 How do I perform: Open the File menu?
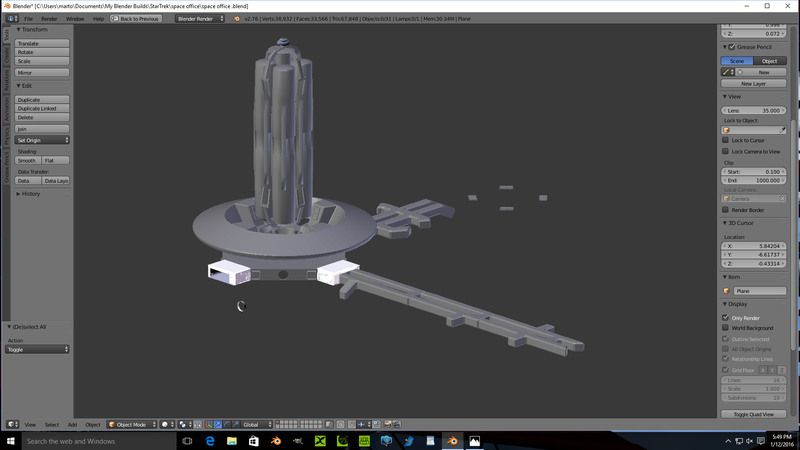tap(29, 19)
